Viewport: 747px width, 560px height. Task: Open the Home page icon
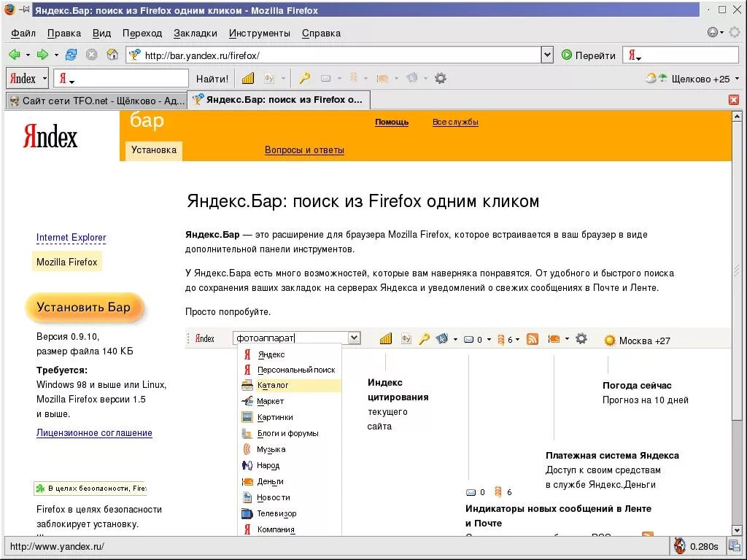click(x=112, y=55)
